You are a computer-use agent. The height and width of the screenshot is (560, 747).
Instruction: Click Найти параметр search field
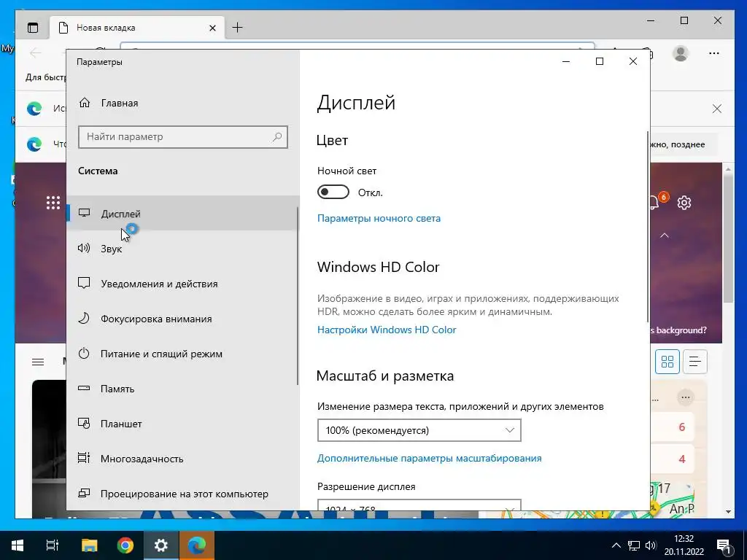(183, 137)
